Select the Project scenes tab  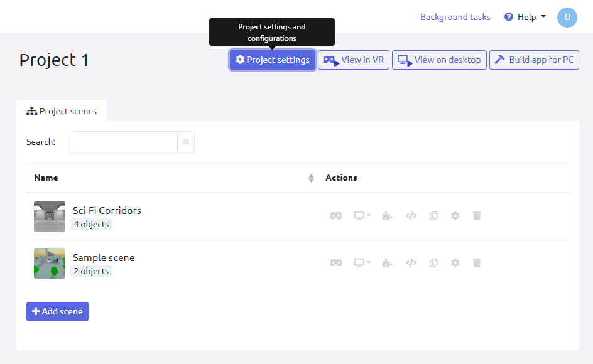click(x=62, y=111)
